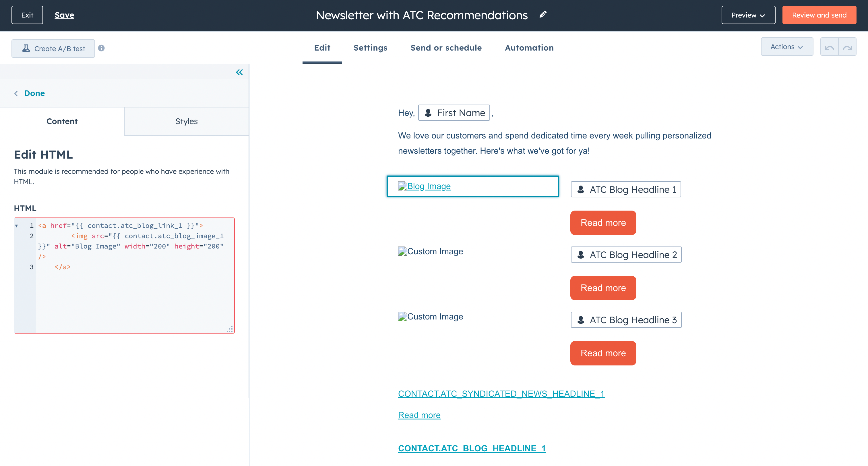The image size is (868, 466).
Task: Switch to the Styles tab
Action: point(186,122)
